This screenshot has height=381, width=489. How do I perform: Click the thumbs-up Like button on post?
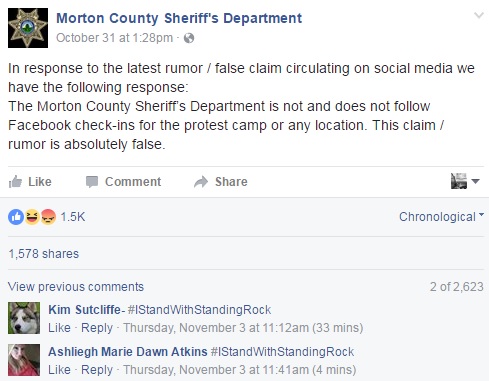[30, 182]
